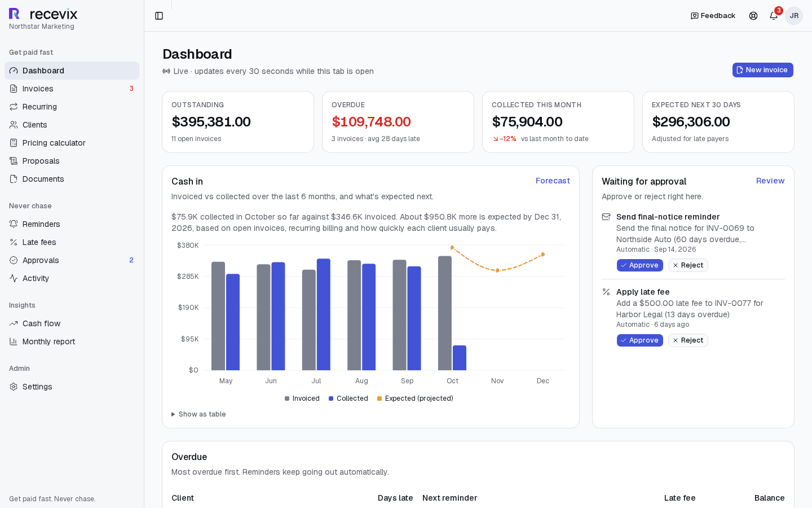
Task: Click the Activity pulse icon
Action: pyautogui.click(x=14, y=278)
